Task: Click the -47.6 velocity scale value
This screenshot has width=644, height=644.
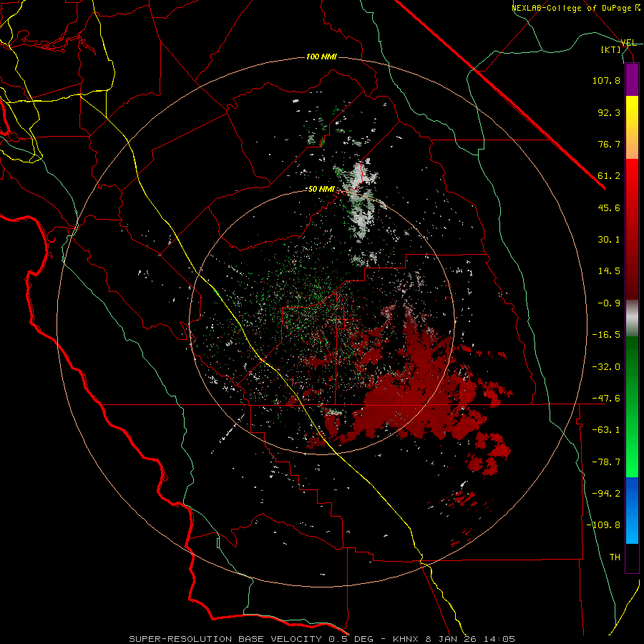Action: tap(606, 399)
